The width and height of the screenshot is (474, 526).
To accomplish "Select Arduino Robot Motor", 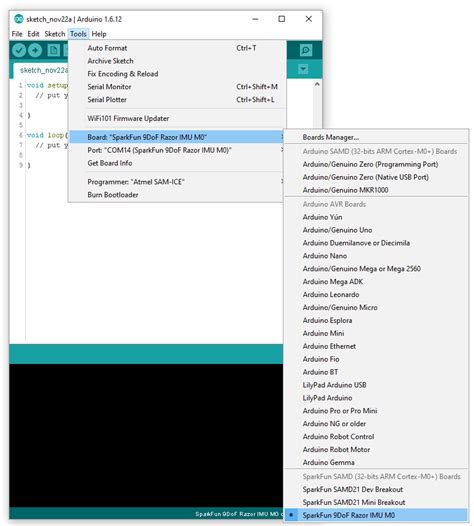I will [x=376, y=450].
